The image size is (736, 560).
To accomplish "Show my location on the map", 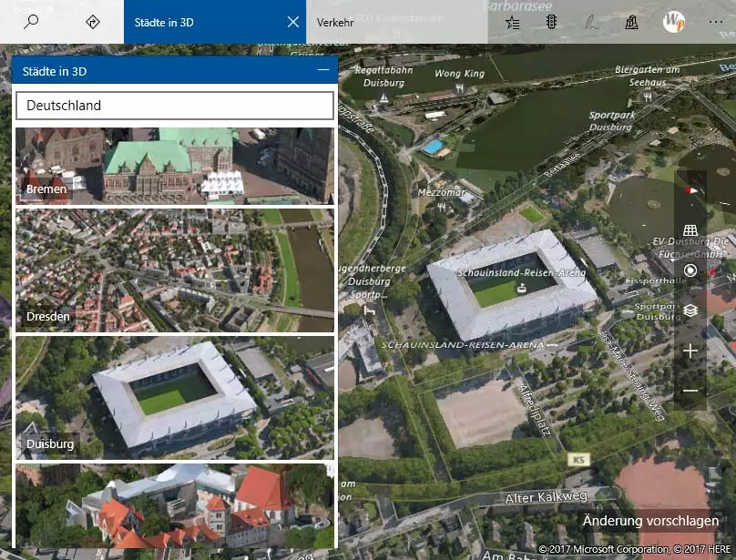I will pos(690,270).
